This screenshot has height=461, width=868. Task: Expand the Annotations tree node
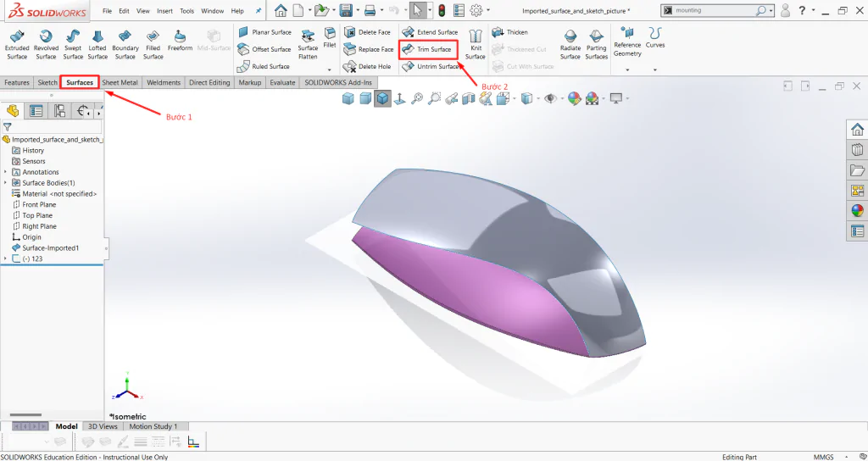[x=6, y=172]
